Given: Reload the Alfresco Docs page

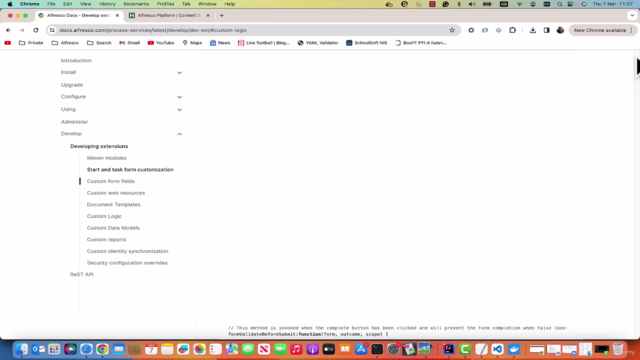Looking at the screenshot, I should coord(36,30).
